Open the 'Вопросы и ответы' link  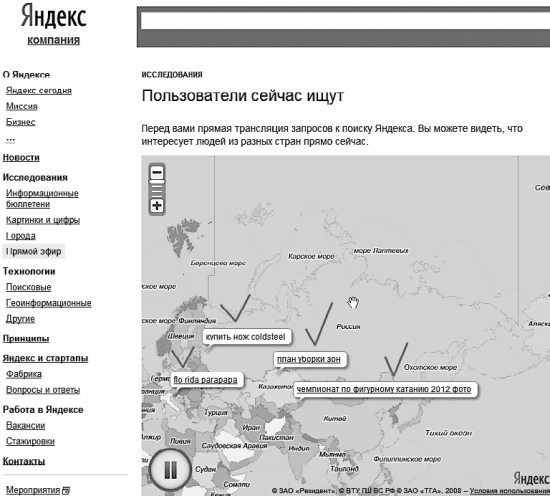point(43,390)
